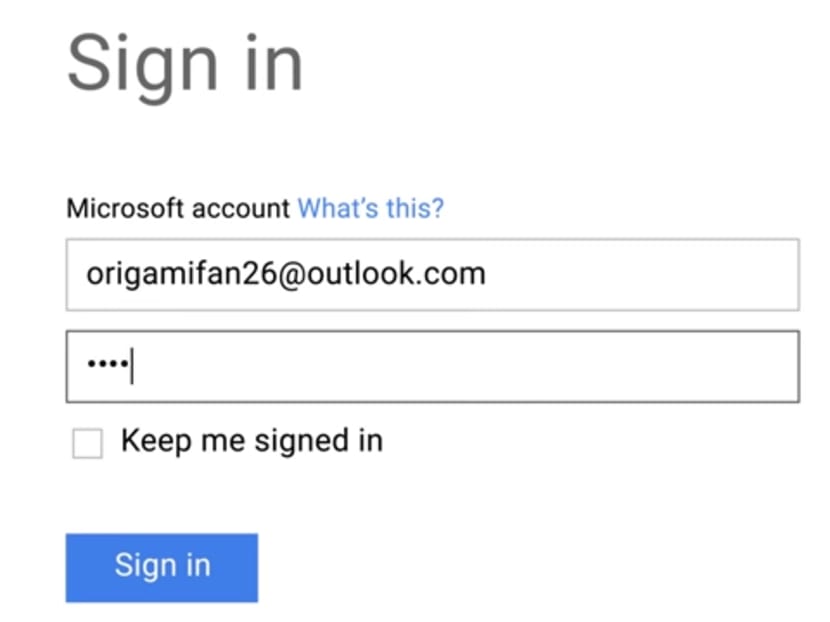Click the blue What's this? hyperlink
Screen dimensions: 830x622
[371, 209]
